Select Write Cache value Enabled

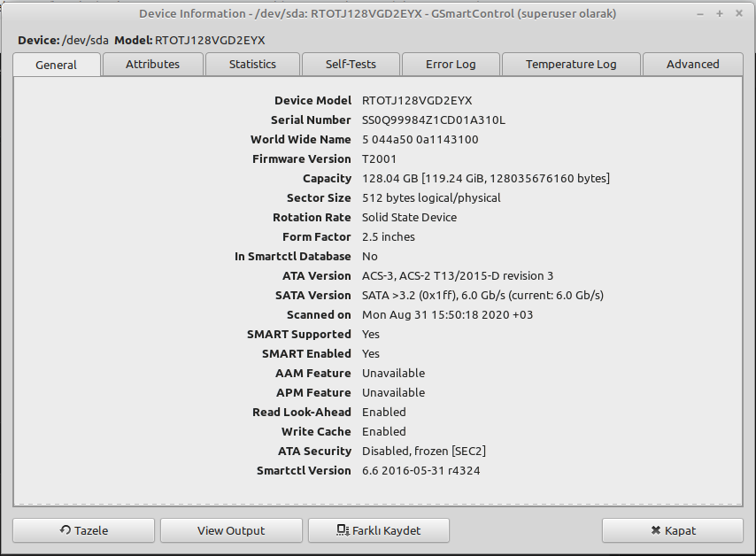384,431
